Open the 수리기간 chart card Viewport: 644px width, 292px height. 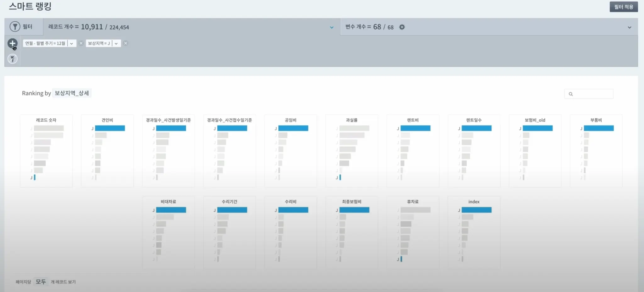tap(230, 233)
